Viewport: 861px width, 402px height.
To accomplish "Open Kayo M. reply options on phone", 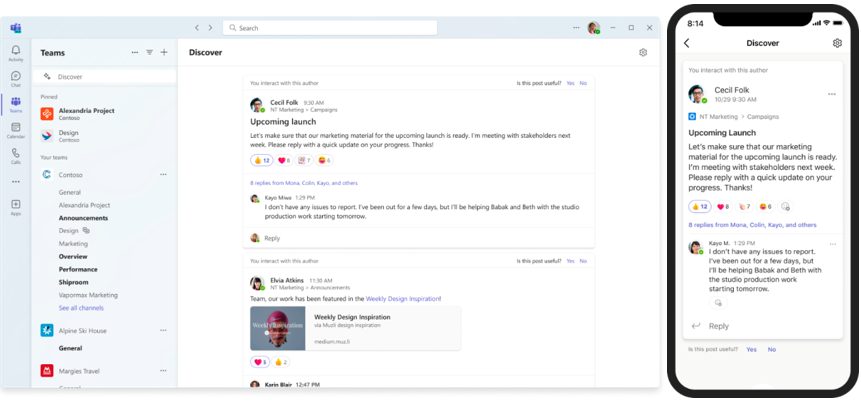I will click(833, 244).
